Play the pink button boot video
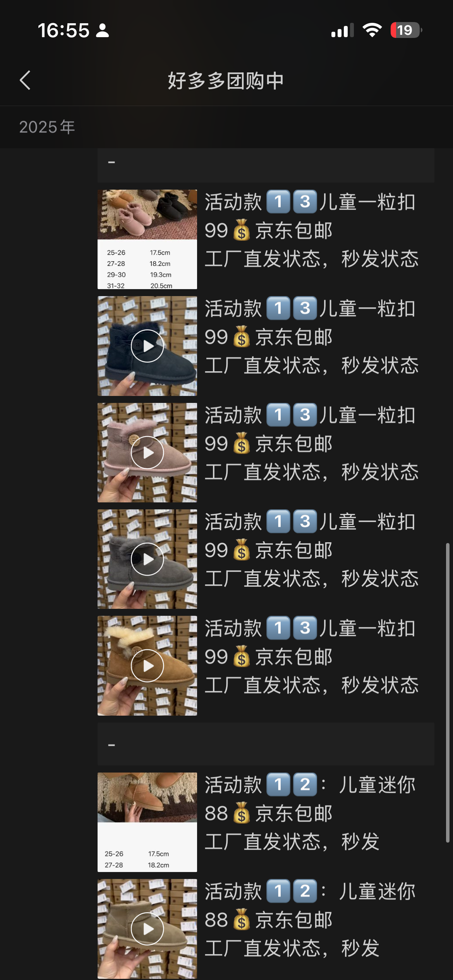The image size is (453, 980). [x=147, y=452]
